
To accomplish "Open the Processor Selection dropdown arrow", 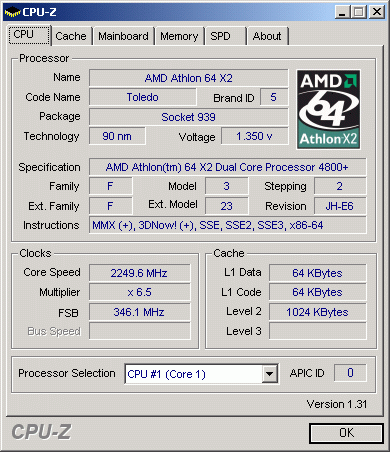I will point(270,374).
